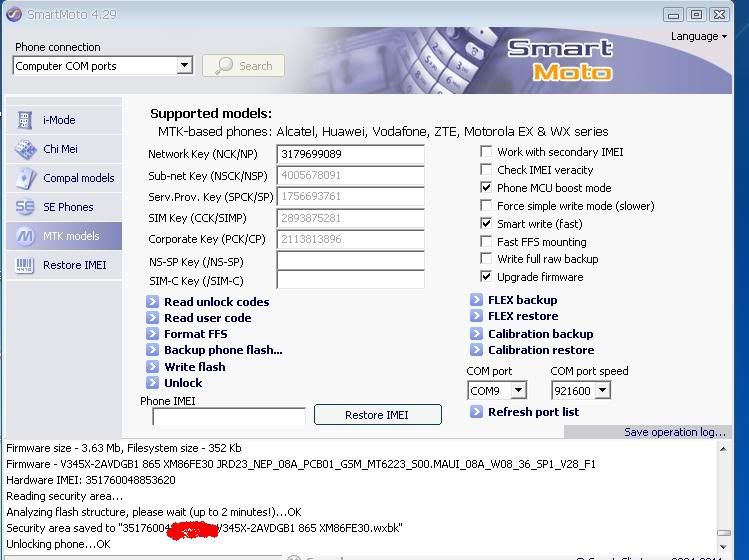Click arrow icon beside FLEX restore

point(476,315)
